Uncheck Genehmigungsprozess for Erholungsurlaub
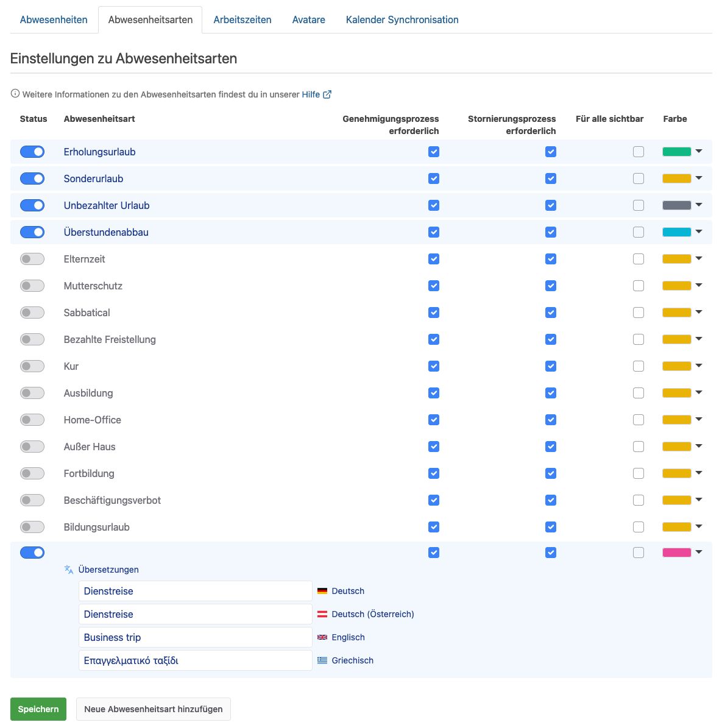 pyautogui.click(x=434, y=152)
